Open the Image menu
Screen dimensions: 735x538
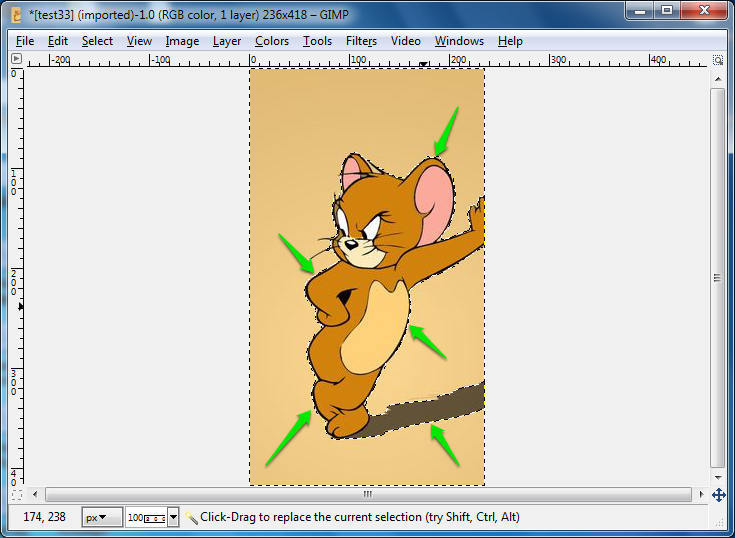click(182, 41)
